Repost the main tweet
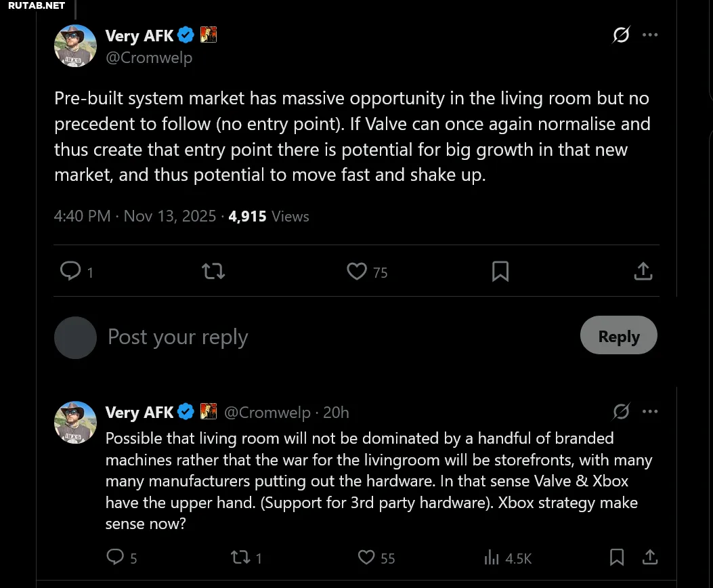The height and width of the screenshot is (588, 713). point(213,272)
